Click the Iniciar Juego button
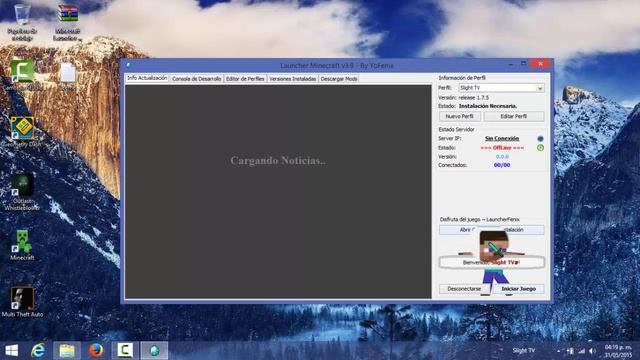The image size is (640, 360). (x=518, y=289)
